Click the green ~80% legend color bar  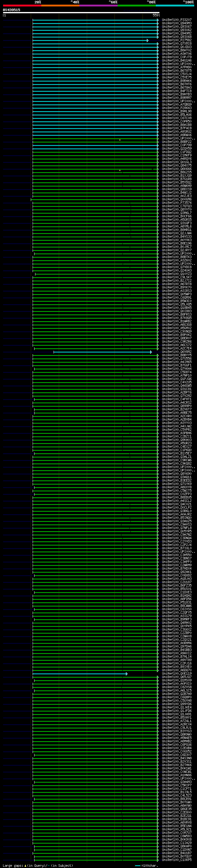point(137,6)
